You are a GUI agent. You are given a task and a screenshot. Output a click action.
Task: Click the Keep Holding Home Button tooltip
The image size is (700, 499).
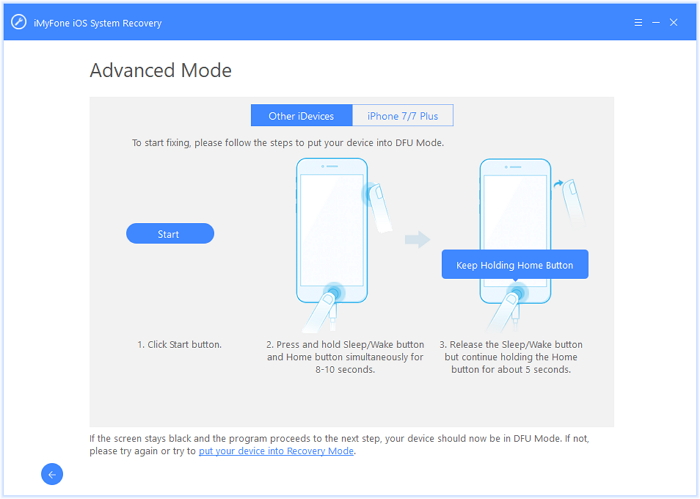pyautogui.click(x=515, y=265)
